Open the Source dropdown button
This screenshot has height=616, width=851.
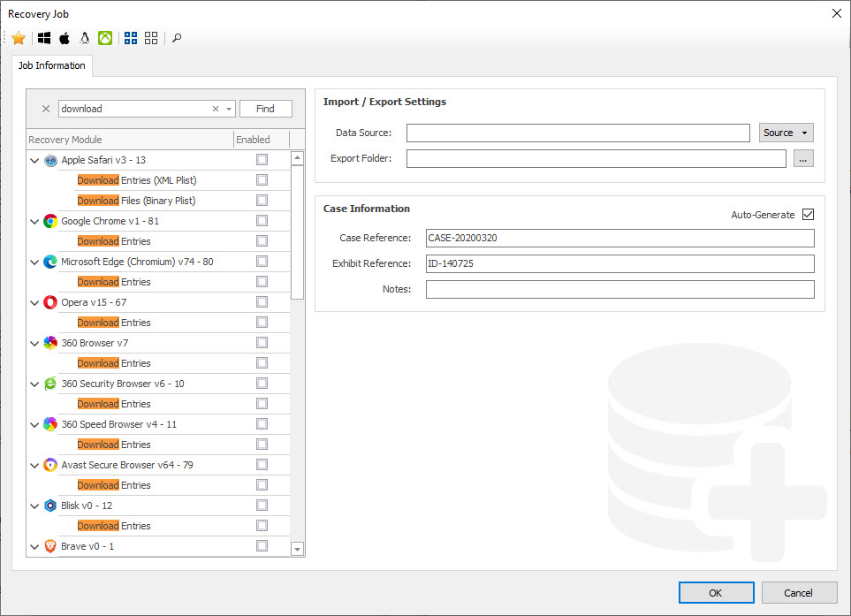[x=786, y=133]
